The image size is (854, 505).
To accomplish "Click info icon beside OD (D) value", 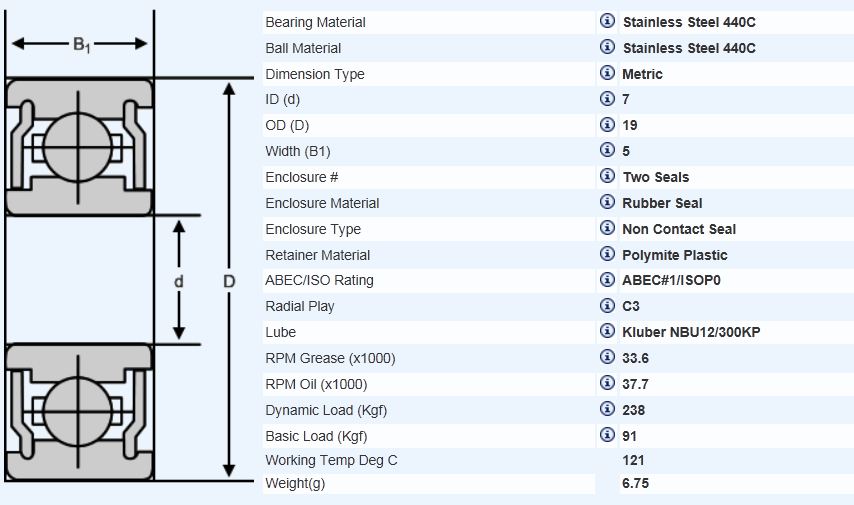I will 607,125.
